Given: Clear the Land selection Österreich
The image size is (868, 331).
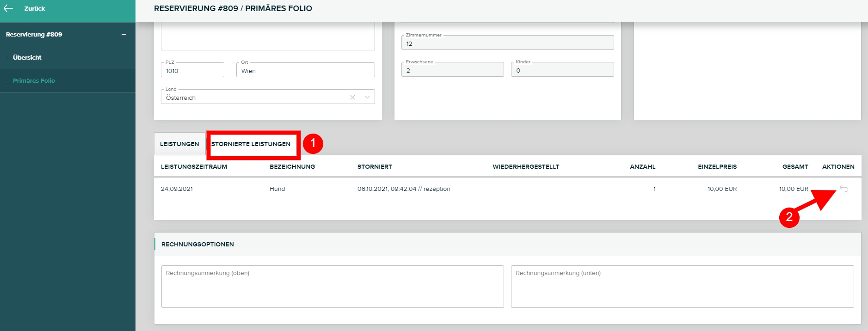Looking at the screenshot, I should tap(352, 97).
